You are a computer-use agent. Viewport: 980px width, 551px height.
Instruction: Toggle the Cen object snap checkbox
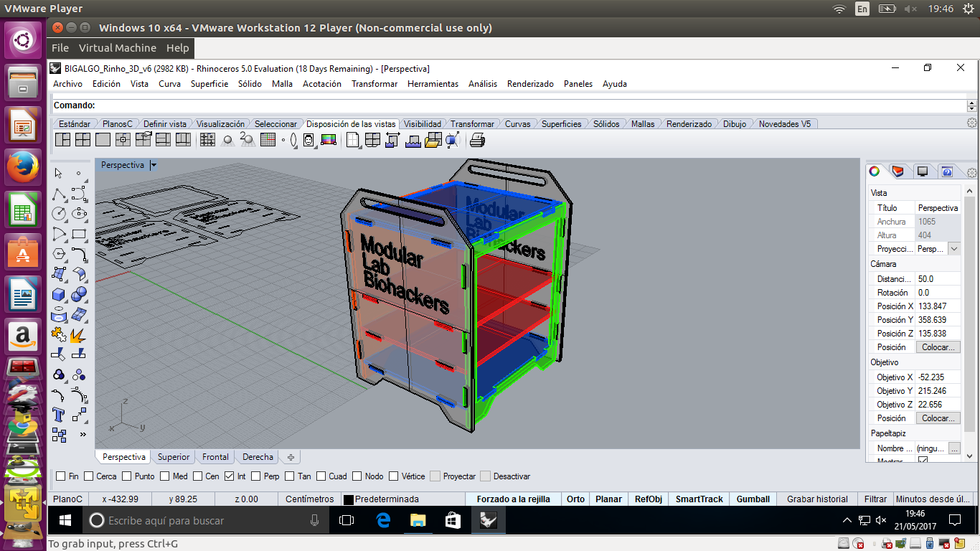pyautogui.click(x=198, y=476)
